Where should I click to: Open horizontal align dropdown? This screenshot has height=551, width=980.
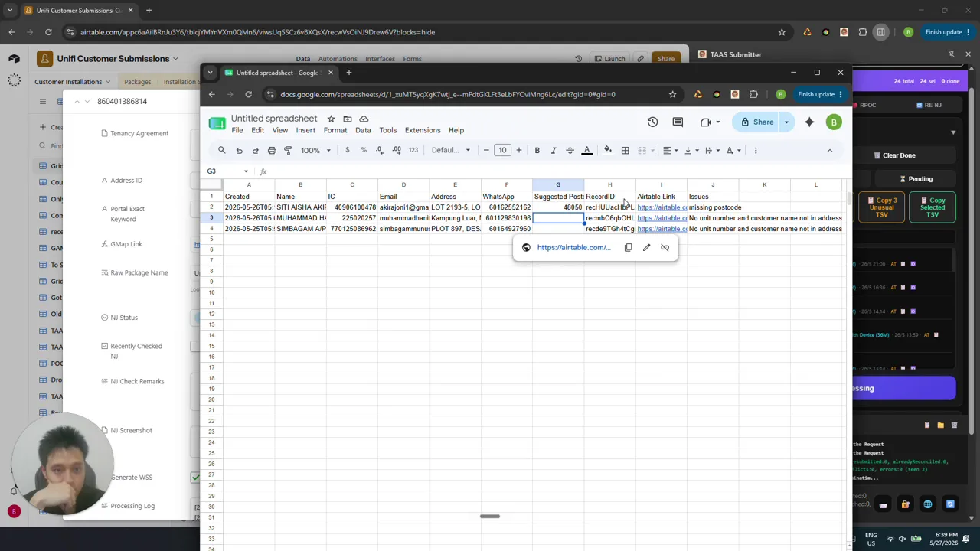pyautogui.click(x=670, y=151)
